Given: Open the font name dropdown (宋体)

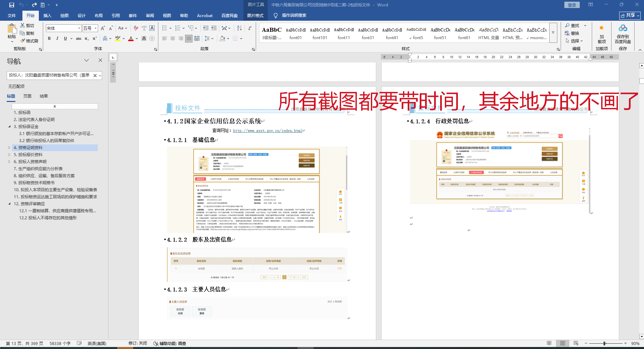Looking at the screenshot, I should click(79, 28).
